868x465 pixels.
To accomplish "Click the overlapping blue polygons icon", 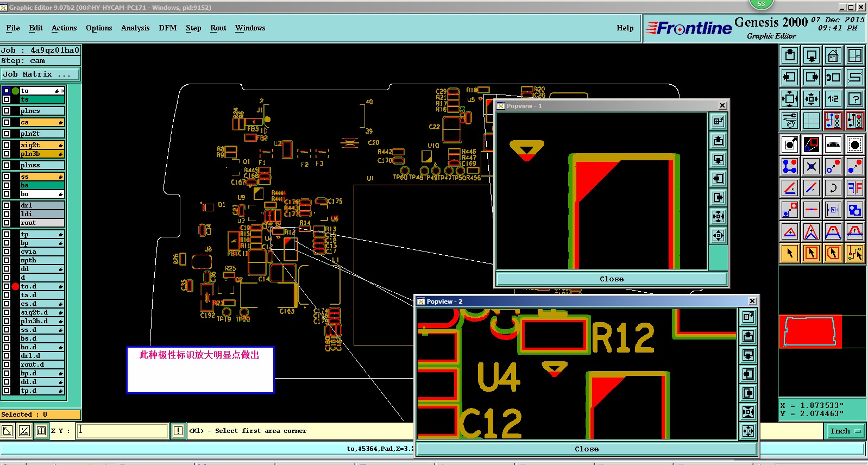I will (855, 210).
